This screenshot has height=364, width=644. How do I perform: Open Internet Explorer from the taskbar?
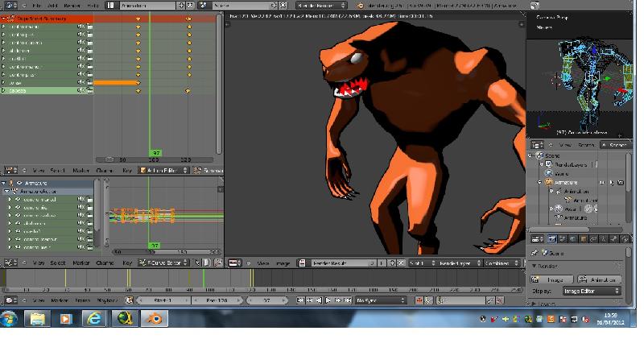click(94, 318)
